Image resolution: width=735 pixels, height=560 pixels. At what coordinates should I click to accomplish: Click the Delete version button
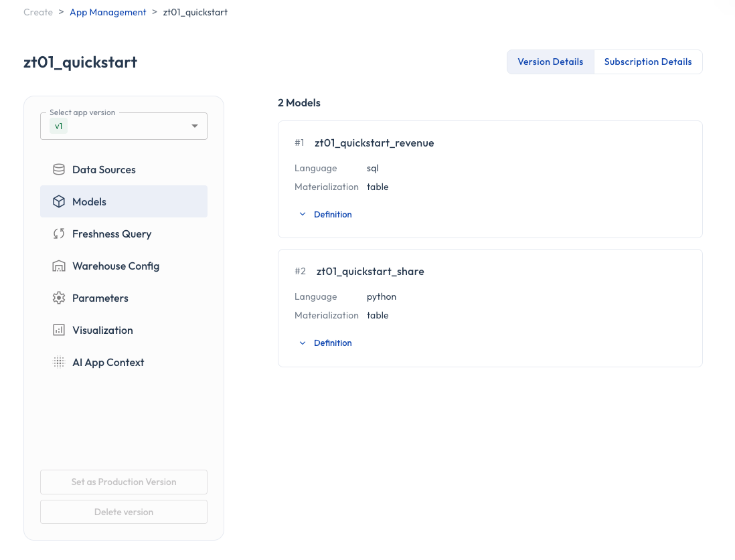coord(124,512)
